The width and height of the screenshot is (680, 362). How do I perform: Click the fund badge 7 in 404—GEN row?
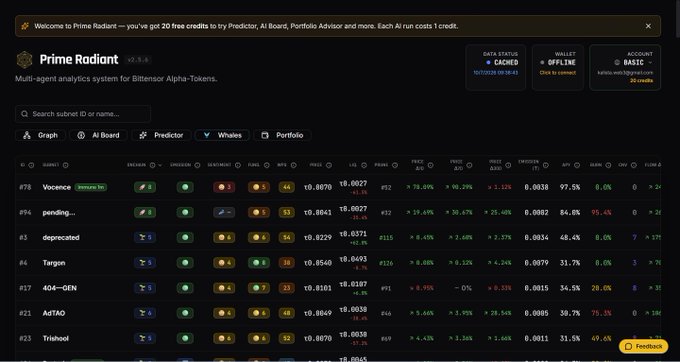pyautogui.click(x=259, y=288)
